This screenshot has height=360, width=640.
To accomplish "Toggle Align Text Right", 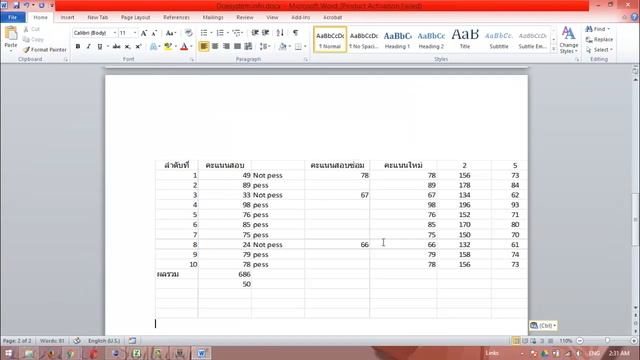I will click(226, 47).
